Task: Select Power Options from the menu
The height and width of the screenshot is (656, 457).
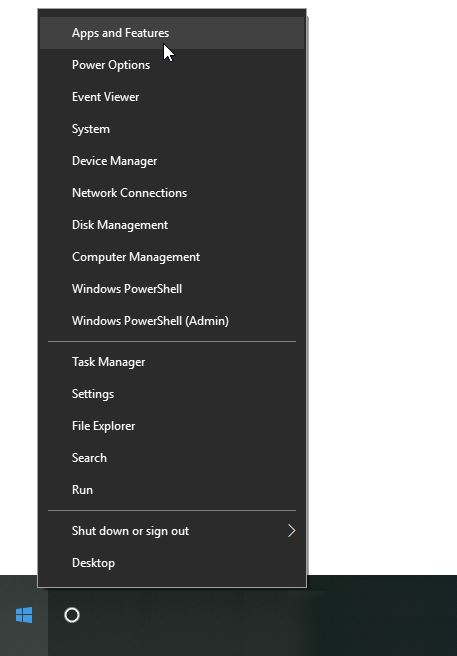Action: click(x=172, y=65)
